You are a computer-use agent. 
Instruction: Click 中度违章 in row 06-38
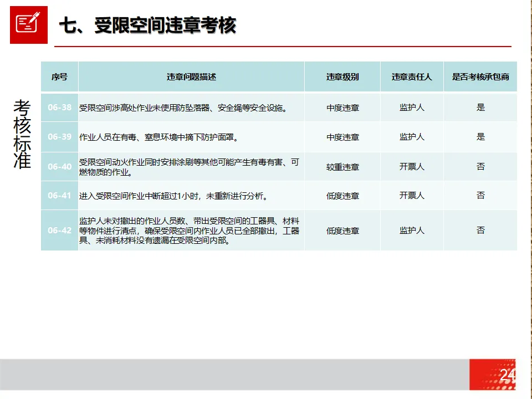coord(342,108)
